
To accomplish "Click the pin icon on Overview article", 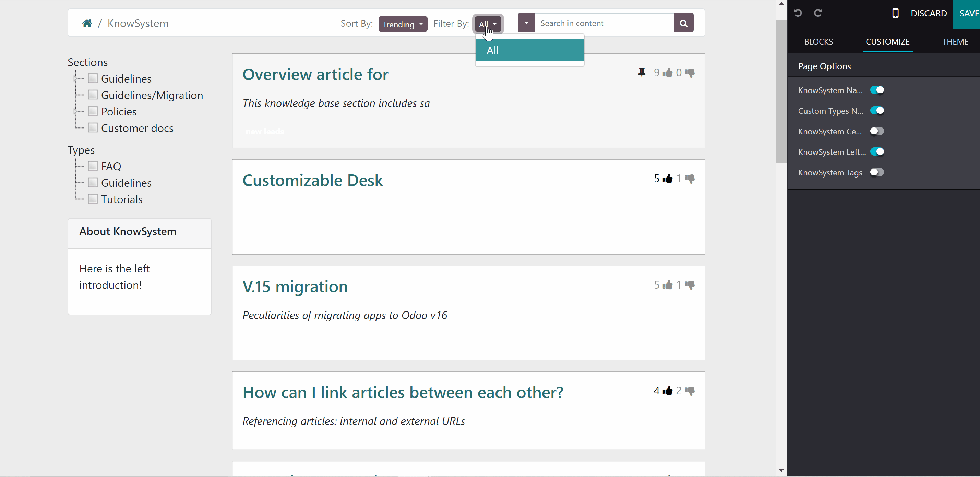I will 642,72.
